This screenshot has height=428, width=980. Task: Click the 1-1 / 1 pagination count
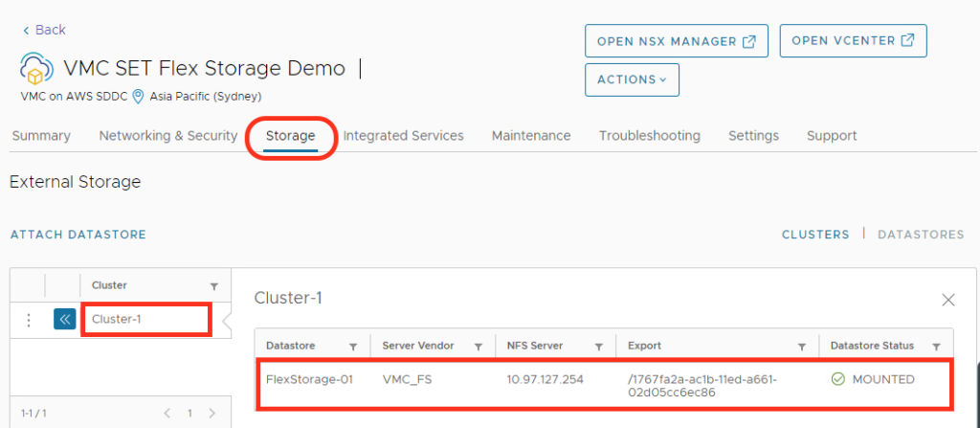click(33, 413)
